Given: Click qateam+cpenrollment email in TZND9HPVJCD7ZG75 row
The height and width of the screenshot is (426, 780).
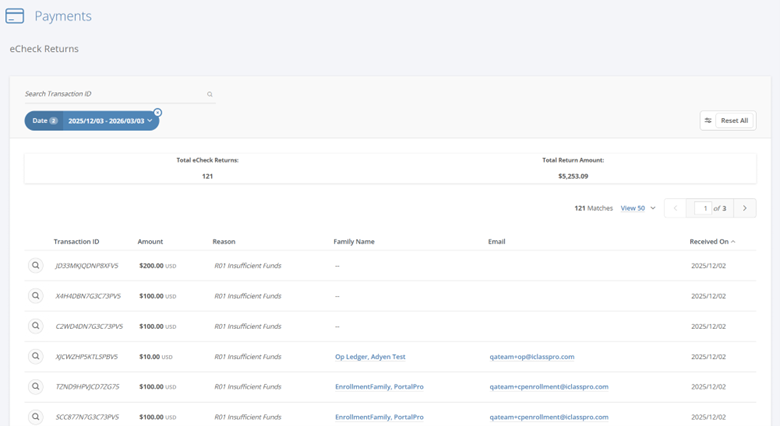Looking at the screenshot, I should pos(549,387).
